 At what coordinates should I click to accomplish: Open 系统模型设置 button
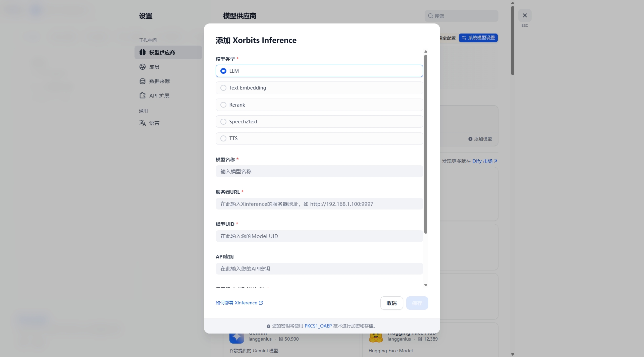click(x=478, y=38)
